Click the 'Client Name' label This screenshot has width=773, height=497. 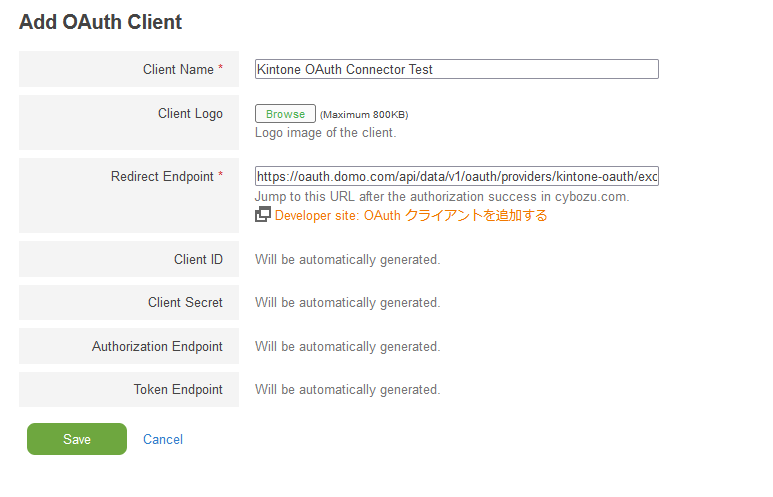(178, 70)
